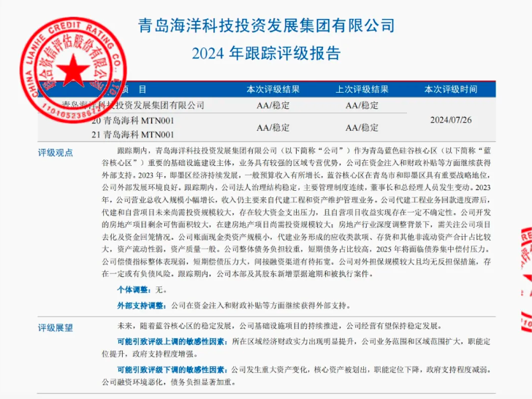Screen dimensions: 532x399
Task: Click 可能引致评级上调的敏感性因素 label
Action: pos(171,342)
